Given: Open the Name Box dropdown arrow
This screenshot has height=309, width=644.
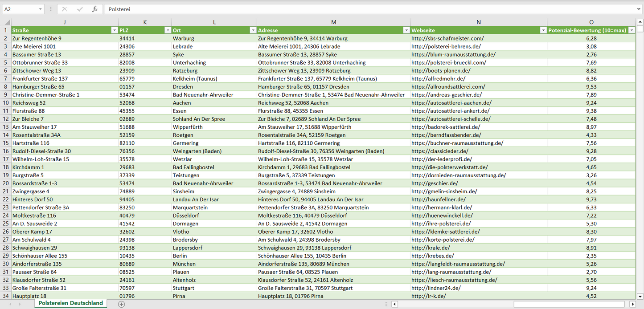Looking at the screenshot, I should click(41, 9).
